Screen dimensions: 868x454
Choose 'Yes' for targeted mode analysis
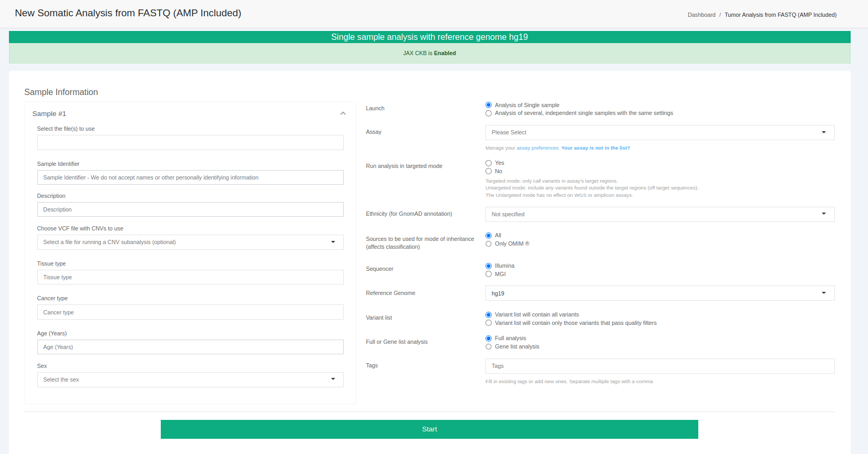click(x=489, y=163)
